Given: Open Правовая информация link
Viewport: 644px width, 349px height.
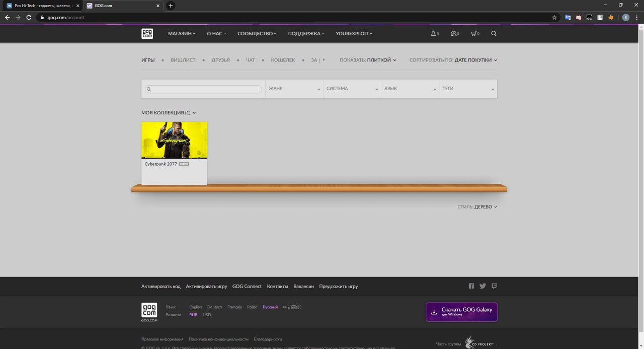Looking at the screenshot, I should (163, 339).
